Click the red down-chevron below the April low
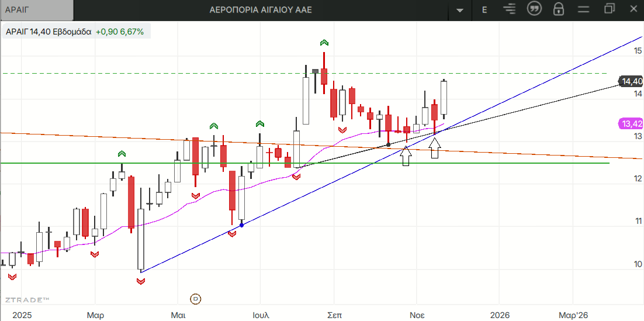Screen dimensions: 644x321 (140, 282)
